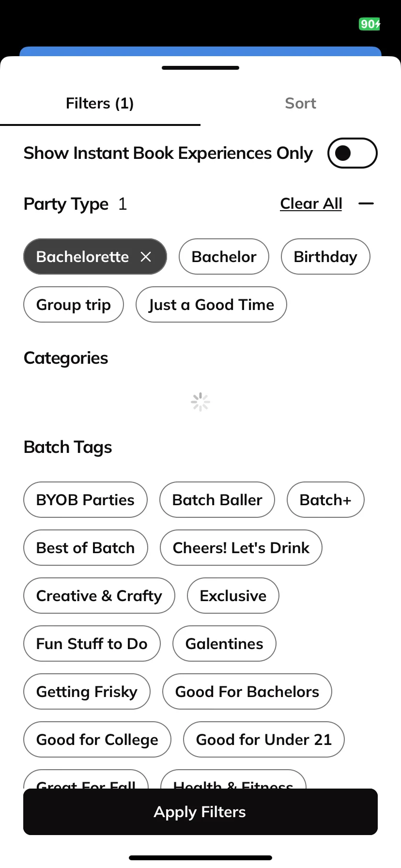Tap the BYOB Parties batch tag
Image resolution: width=401 pixels, height=868 pixels.
click(85, 500)
